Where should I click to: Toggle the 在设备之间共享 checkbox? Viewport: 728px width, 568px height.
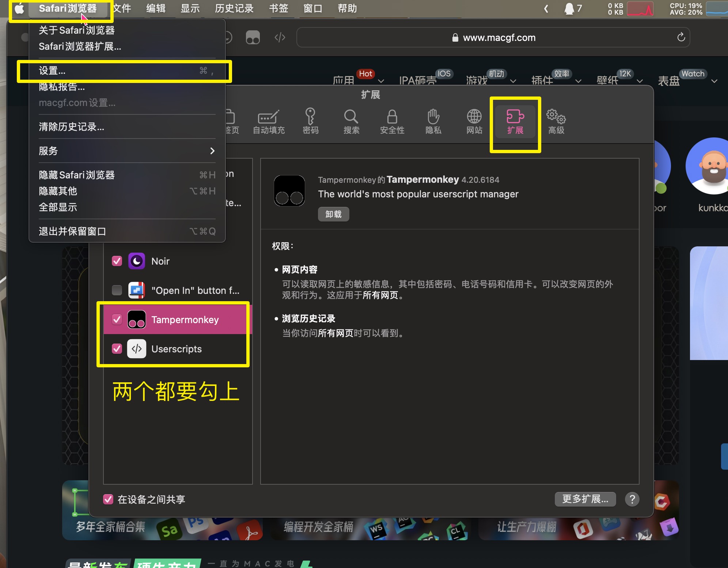point(107,499)
